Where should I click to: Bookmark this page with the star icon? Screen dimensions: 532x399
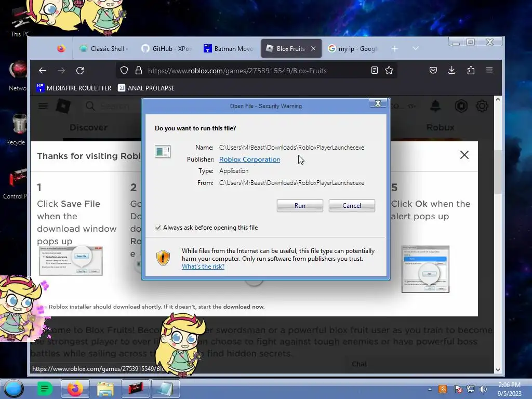(x=389, y=71)
